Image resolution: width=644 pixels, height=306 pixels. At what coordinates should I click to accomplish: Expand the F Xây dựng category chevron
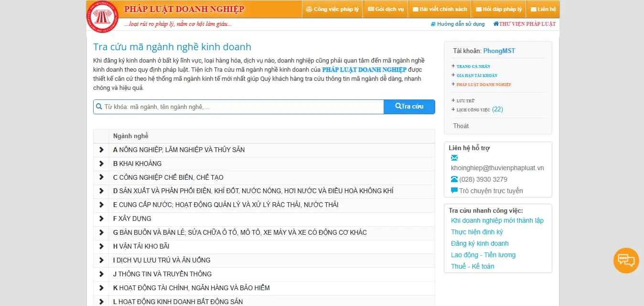tap(101, 219)
